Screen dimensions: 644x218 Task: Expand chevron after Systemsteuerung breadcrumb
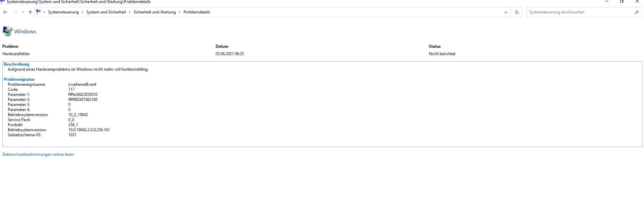tap(83, 12)
